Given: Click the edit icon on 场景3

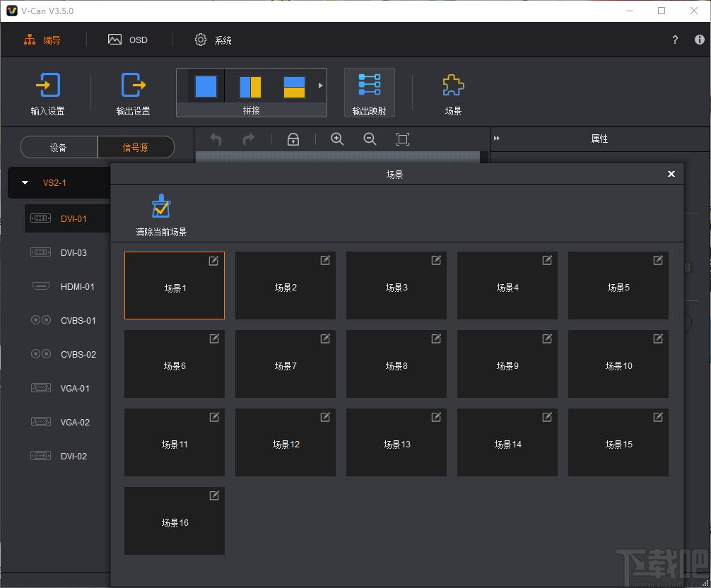Looking at the screenshot, I should (436, 260).
